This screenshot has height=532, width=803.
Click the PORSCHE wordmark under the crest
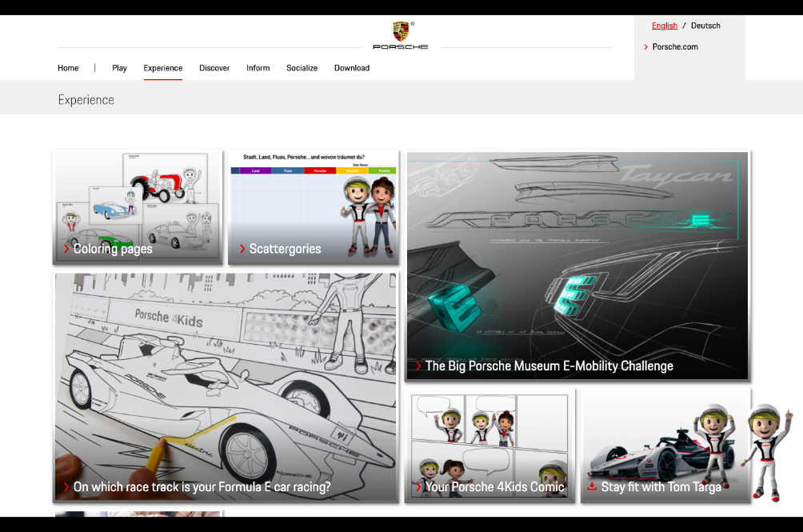point(401,46)
